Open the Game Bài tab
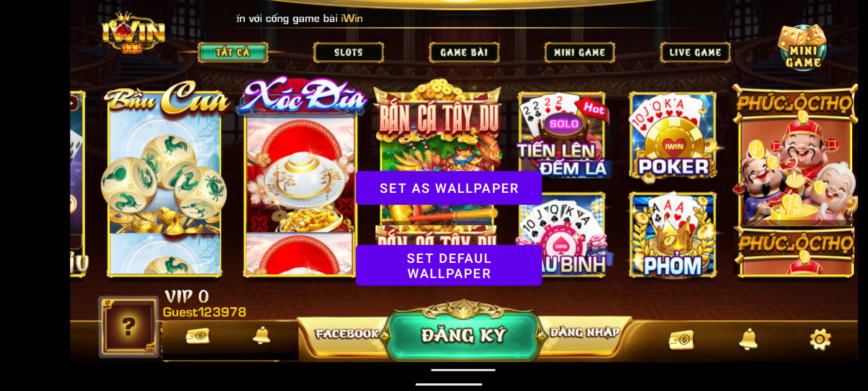This screenshot has height=391, width=868. click(464, 53)
